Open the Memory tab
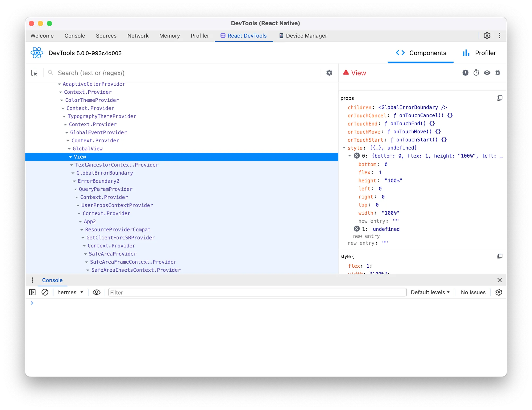532x410 pixels. [169, 36]
